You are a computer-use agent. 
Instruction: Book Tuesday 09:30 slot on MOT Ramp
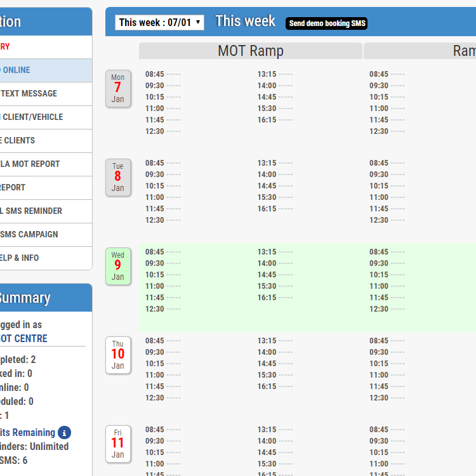tap(163, 175)
